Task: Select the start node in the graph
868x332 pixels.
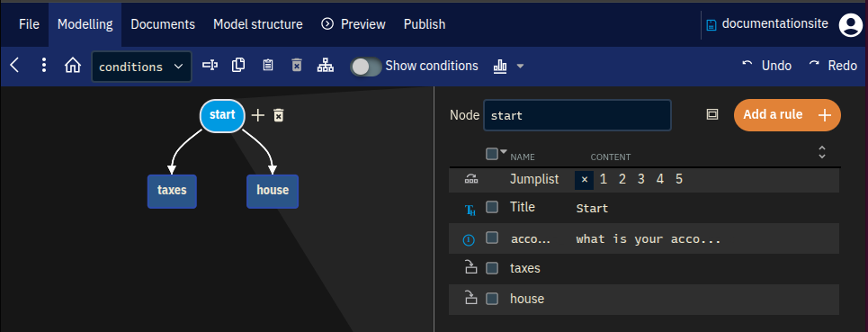Action: pyautogui.click(x=222, y=116)
